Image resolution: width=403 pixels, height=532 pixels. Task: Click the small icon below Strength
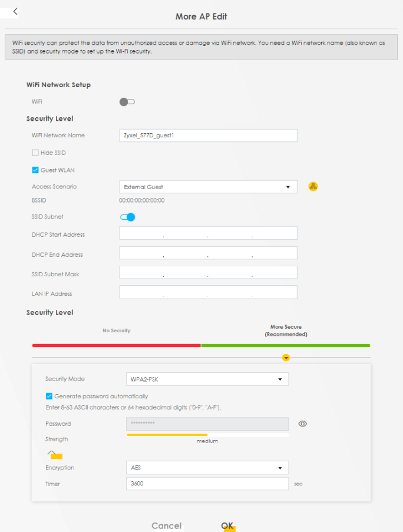click(54, 454)
